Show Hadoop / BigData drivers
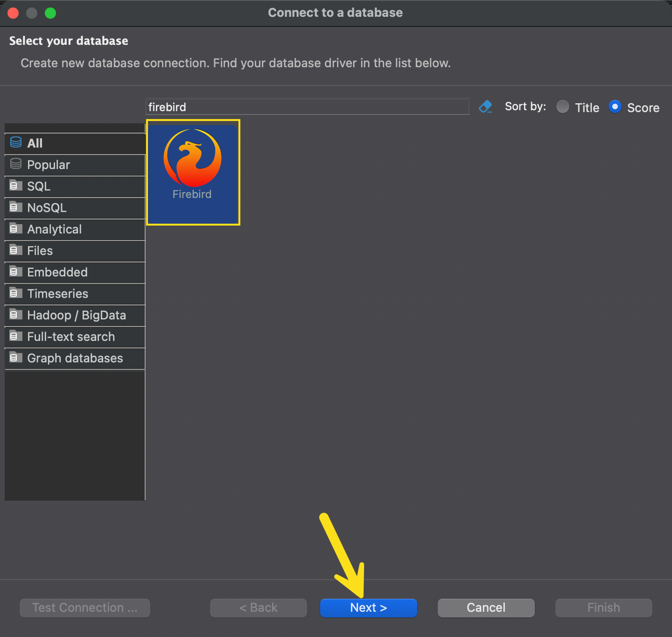Viewport: 672px width, 637px height. click(x=77, y=315)
